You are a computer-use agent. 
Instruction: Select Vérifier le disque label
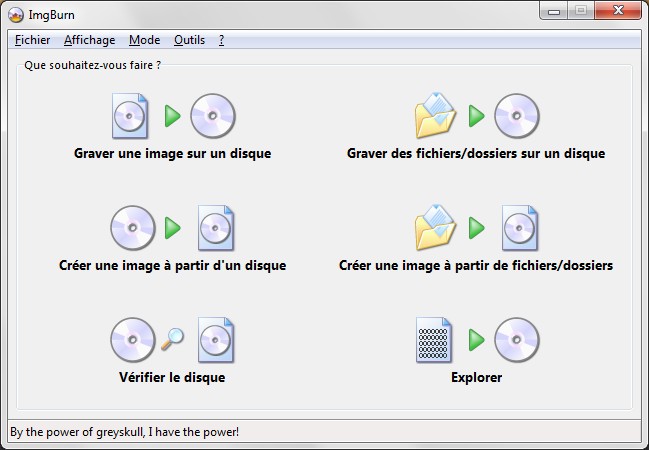coord(172,378)
